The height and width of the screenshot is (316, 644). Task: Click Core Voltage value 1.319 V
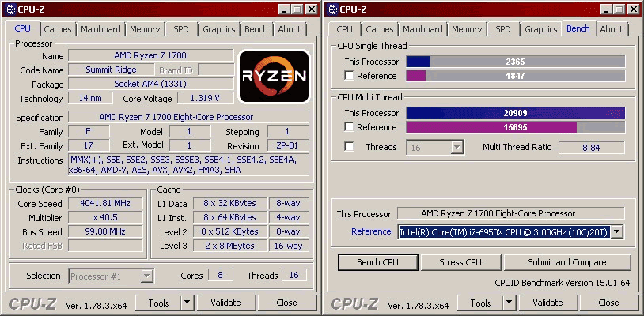pyautogui.click(x=206, y=99)
